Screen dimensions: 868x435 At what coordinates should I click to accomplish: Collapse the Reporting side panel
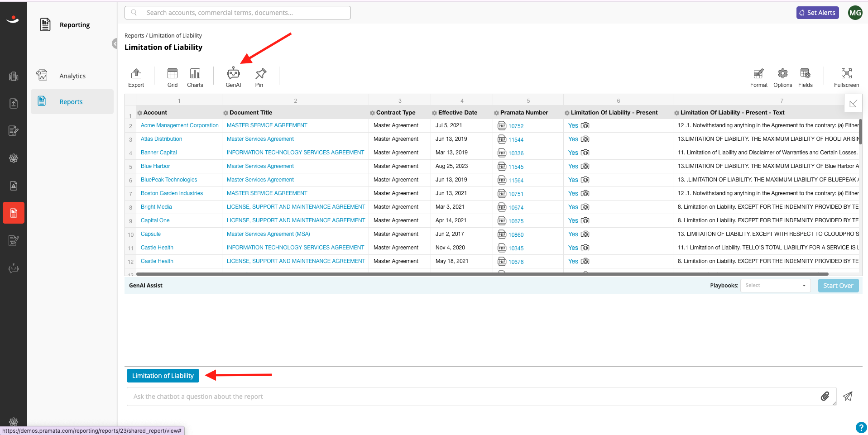click(x=115, y=43)
